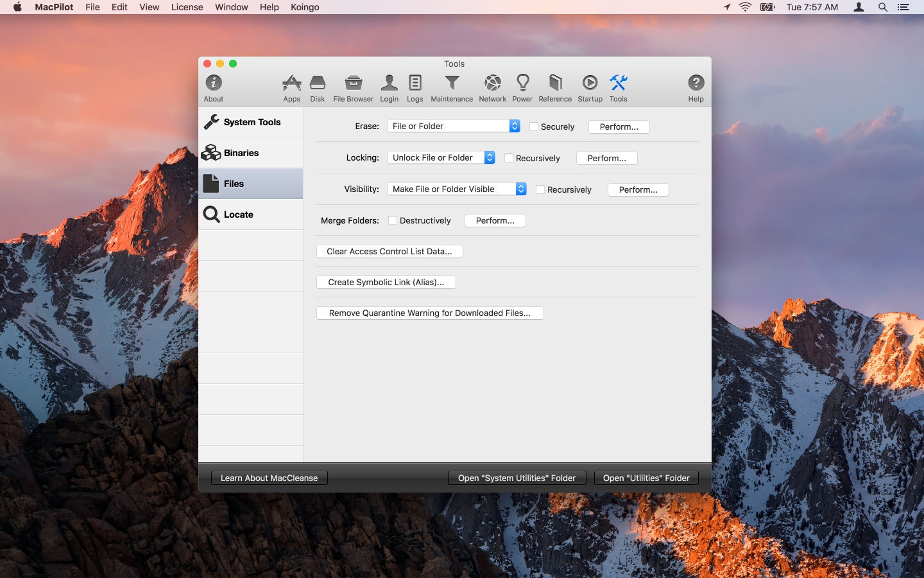
Task: Open the Disk tools panel
Action: point(317,88)
